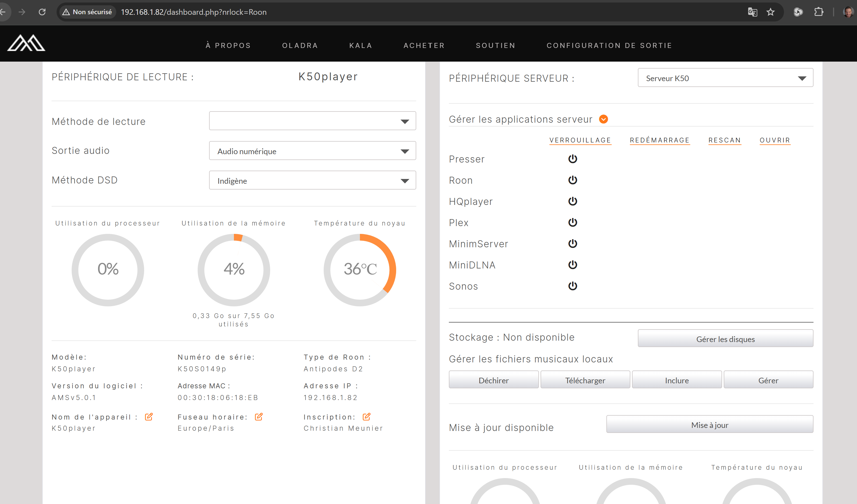
Task: Edit the device name (Nom de l'appareil)
Action: click(x=149, y=416)
